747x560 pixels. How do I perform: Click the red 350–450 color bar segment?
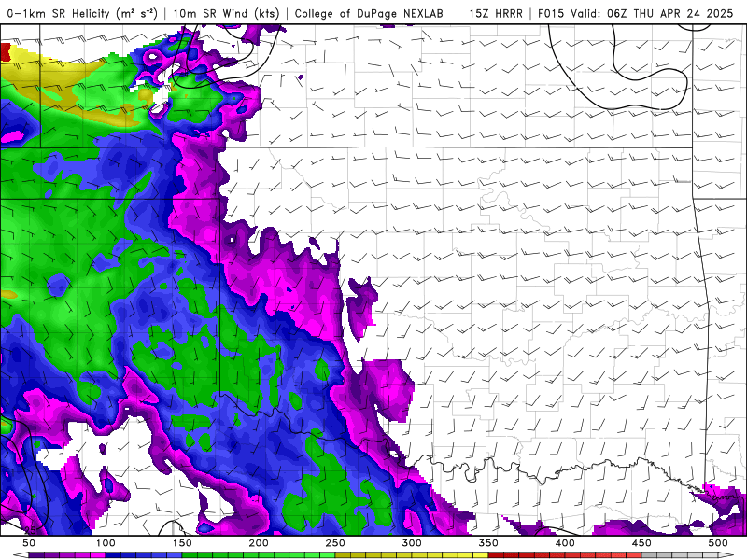coord(565,555)
